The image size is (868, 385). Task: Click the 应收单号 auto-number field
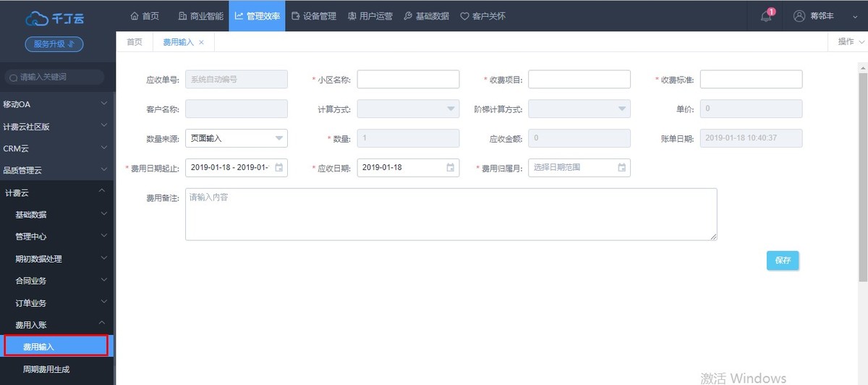click(x=237, y=79)
